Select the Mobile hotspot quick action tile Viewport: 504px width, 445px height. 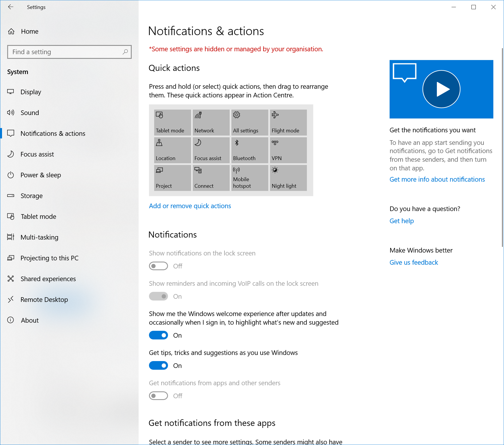250,178
